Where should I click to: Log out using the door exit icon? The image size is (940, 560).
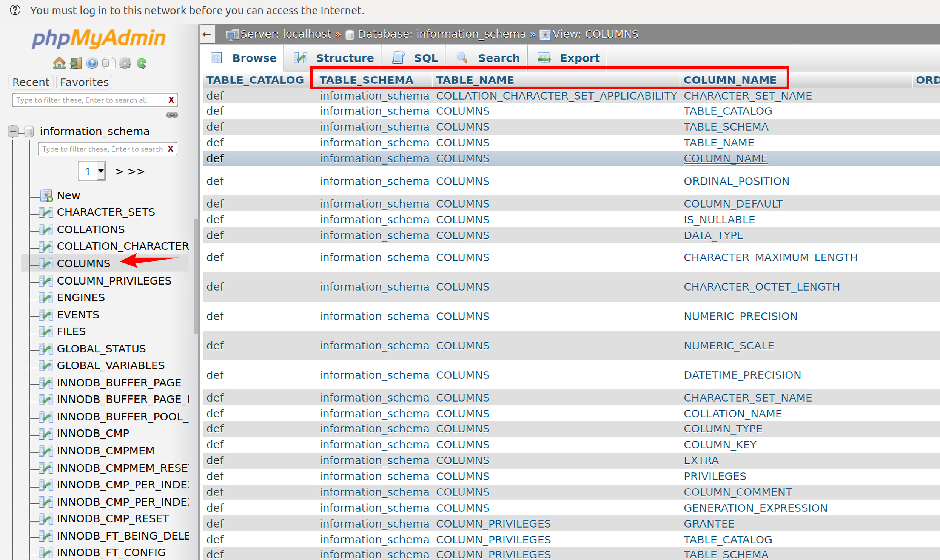click(76, 63)
